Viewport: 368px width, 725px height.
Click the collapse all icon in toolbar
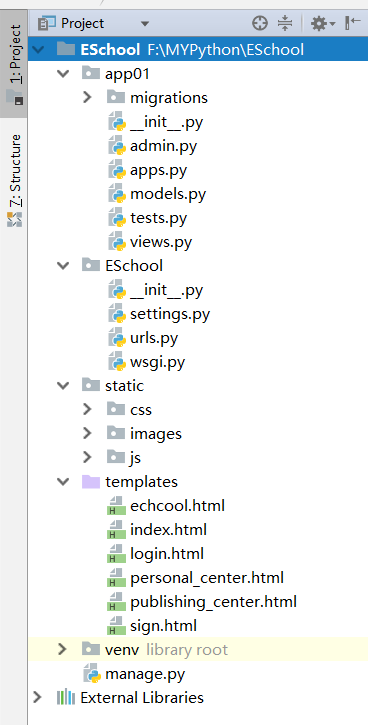[x=285, y=23]
